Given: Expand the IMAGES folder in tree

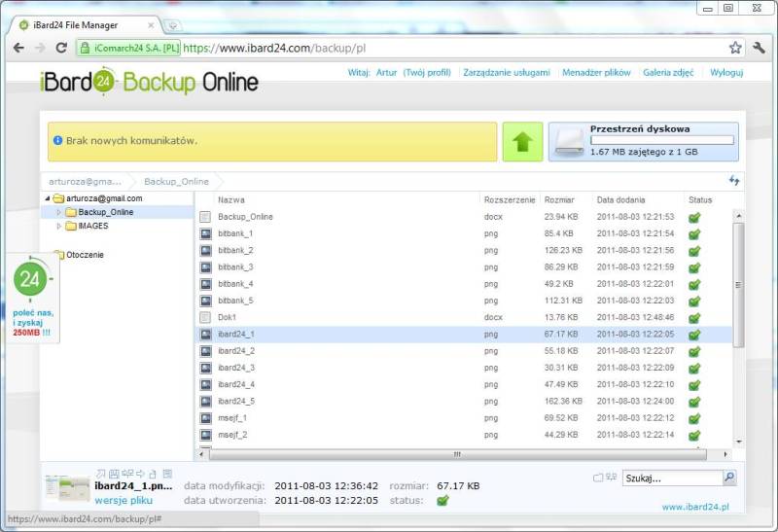Looking at the screenshot, I should (x=58, y=226).
